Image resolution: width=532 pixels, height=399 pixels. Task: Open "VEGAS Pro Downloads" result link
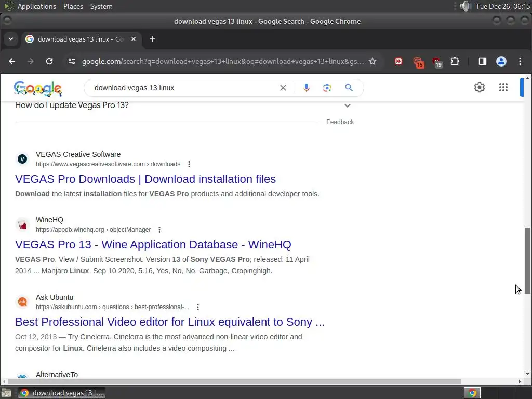[145, 179]
